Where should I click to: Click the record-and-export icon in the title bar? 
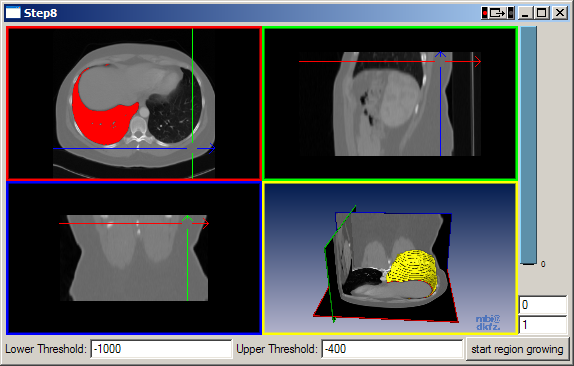pyautogui.click(x=497, y=13)
